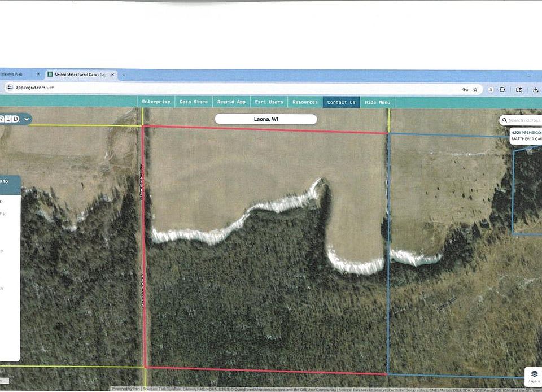
Task: Open the Laona, WI location selector
Action: [x=266, y=119]
